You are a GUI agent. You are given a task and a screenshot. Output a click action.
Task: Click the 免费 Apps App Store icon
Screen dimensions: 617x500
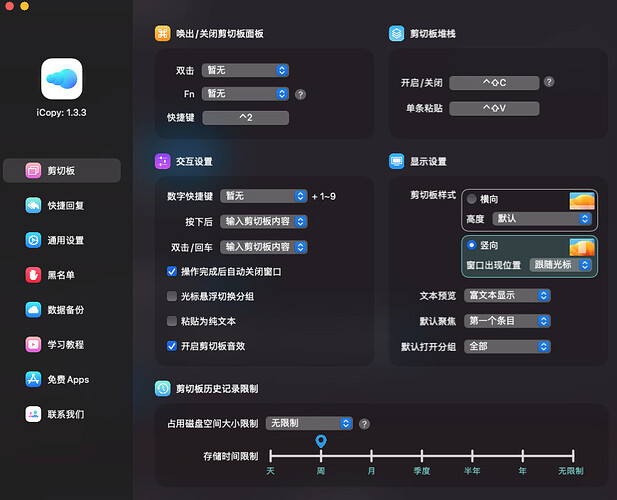point(33,379)
